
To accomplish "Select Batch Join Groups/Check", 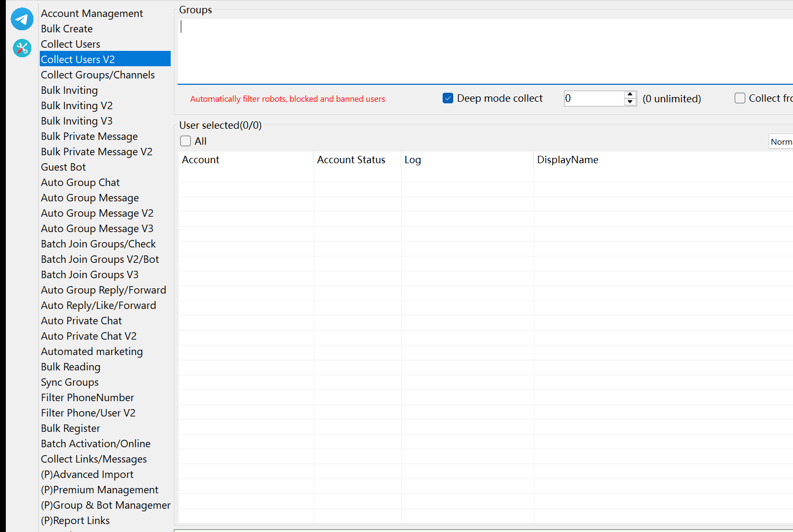I will click(x=99, y=244).
